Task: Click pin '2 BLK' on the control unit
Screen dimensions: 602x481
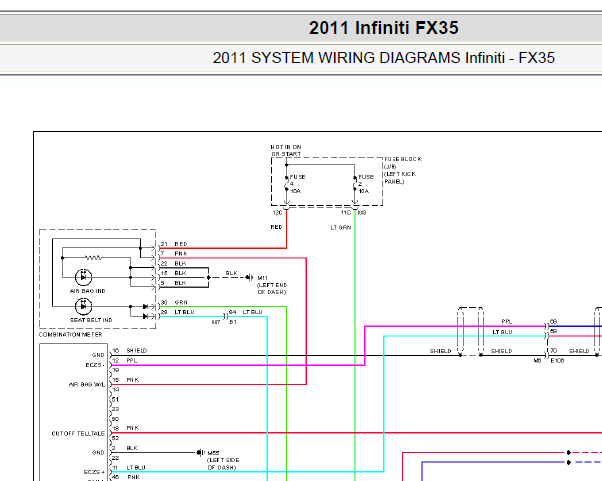Action: coord(125,448)
